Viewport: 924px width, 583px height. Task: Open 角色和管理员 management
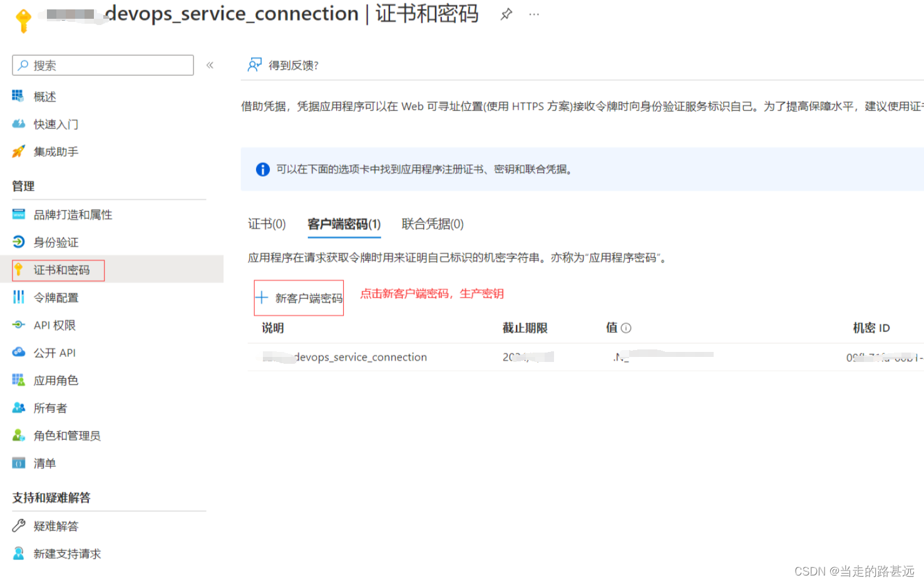[67, 435]
